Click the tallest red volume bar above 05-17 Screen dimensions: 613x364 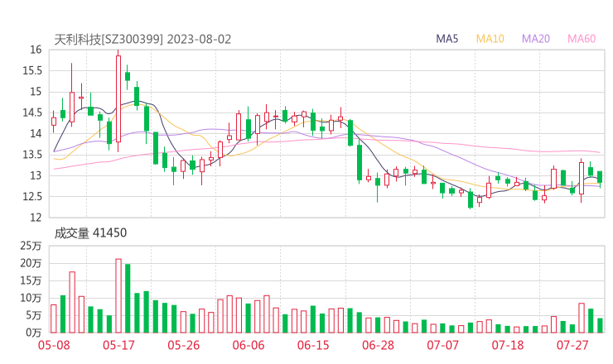[118, 295]
